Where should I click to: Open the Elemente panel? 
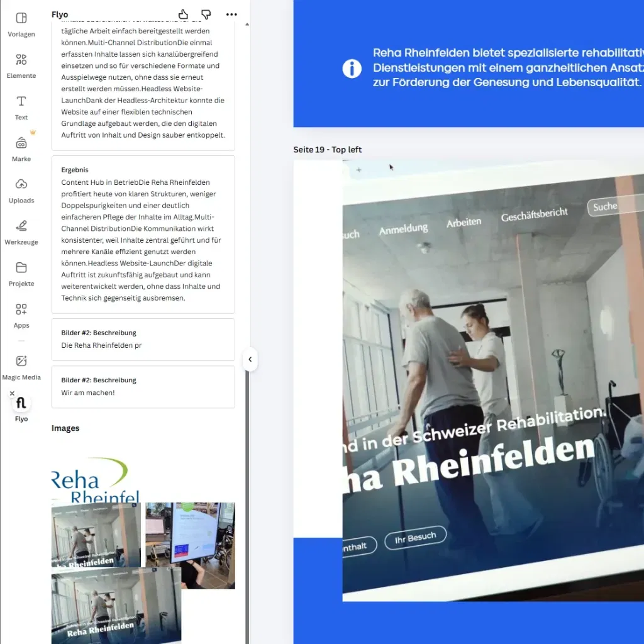(21, 66)
